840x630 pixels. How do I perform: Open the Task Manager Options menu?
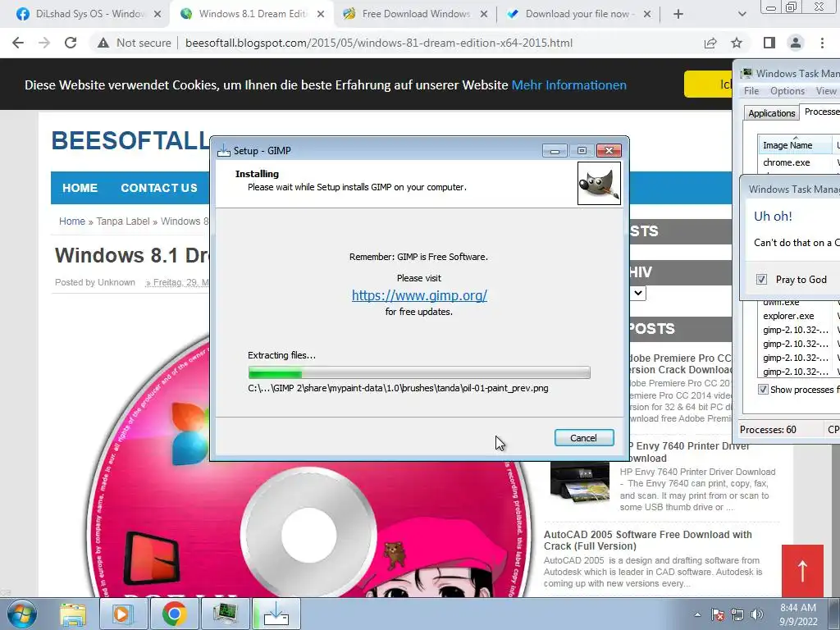click(x=787, y=91)
